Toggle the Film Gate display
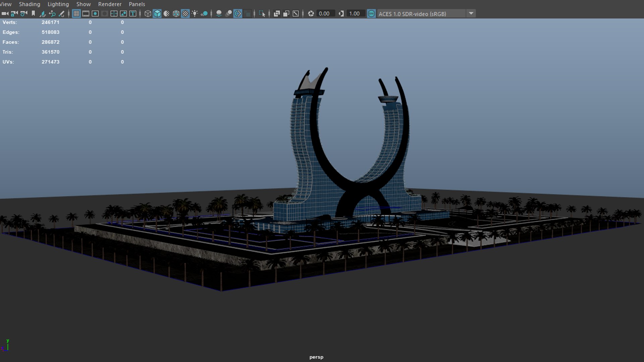Viewport: 644px width, 362px height. tap(86, 14)
